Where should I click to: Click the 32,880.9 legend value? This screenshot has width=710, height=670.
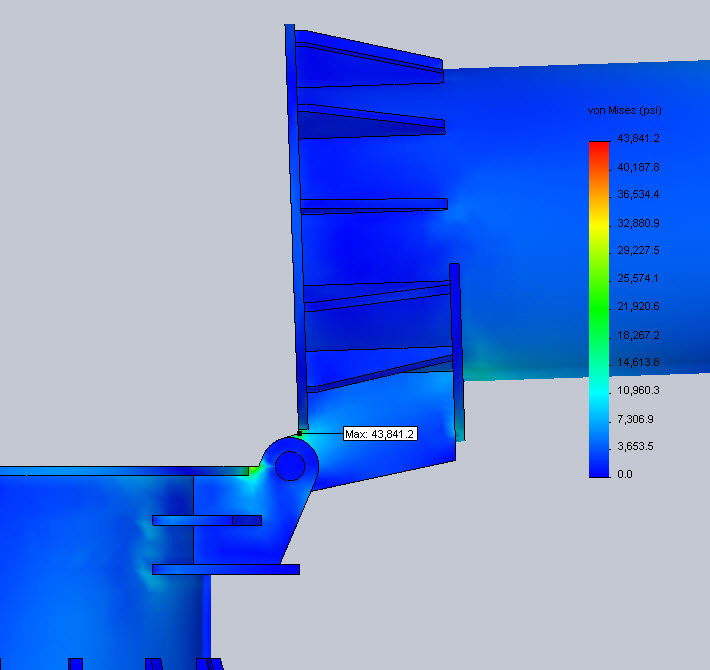638,223
